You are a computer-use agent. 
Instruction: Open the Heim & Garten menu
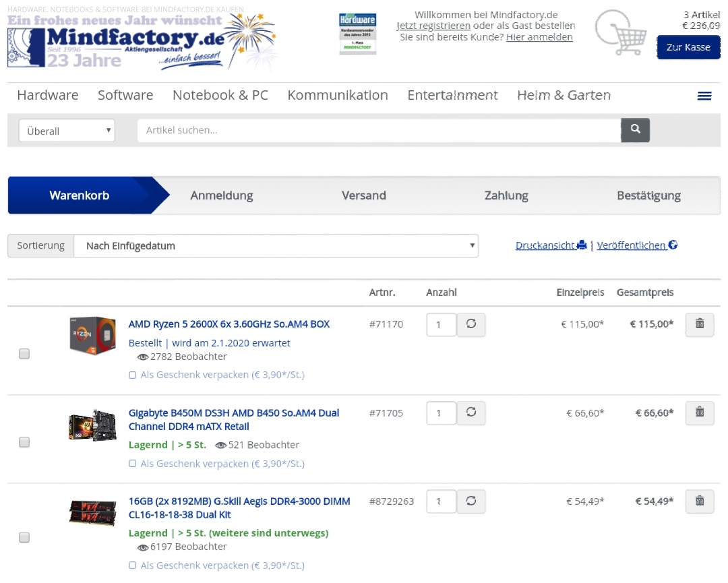click(564, 95)
